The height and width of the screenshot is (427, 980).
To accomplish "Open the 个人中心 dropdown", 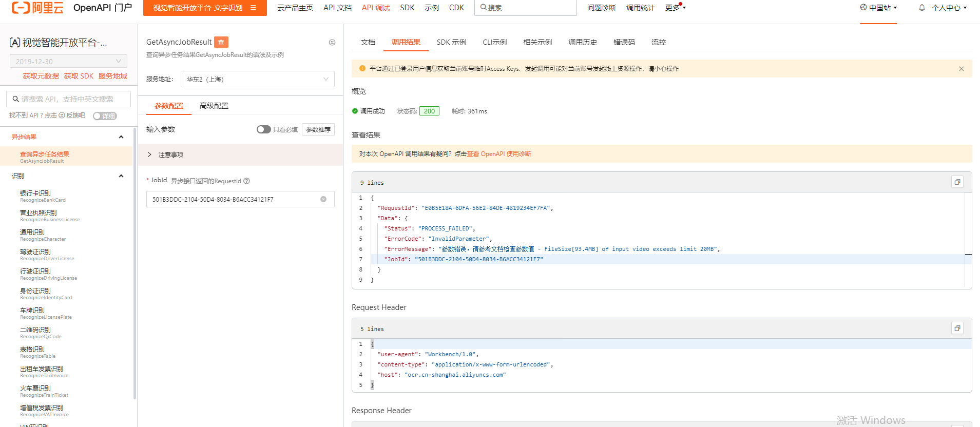I will click(x=949, y=8).
